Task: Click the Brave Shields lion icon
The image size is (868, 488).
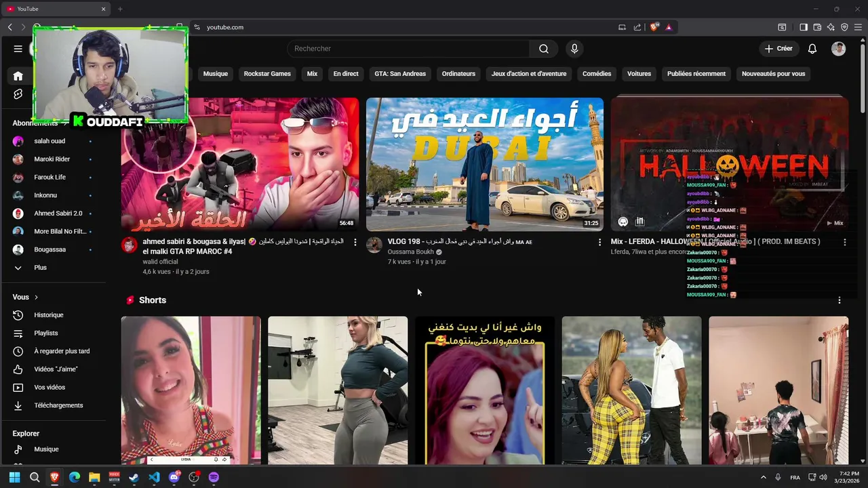Action: coord(654,27)
